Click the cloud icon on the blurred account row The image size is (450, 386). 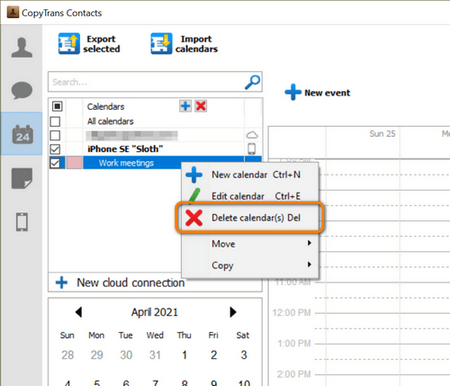(252, 135)
